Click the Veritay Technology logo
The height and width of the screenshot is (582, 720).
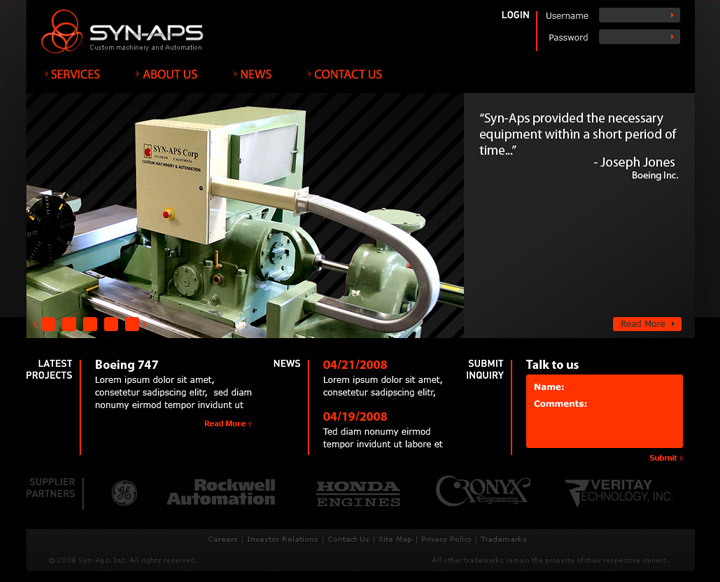pyautogui.click(x=617, y=492)
